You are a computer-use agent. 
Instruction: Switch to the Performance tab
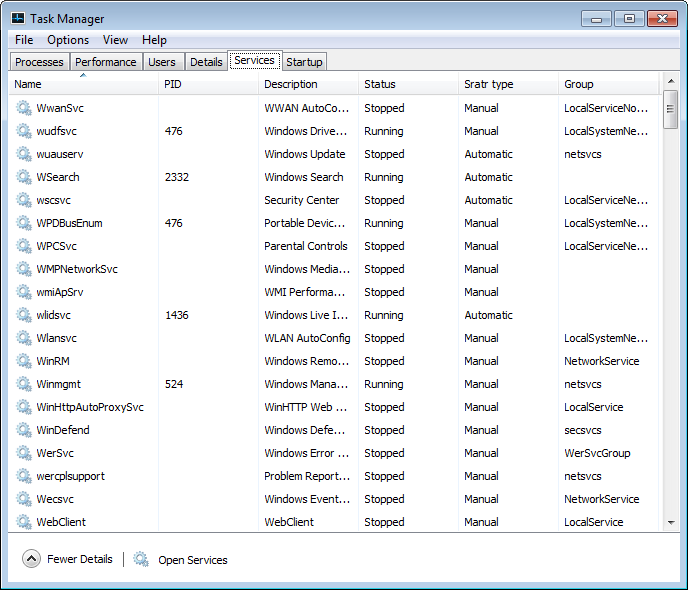106,62
